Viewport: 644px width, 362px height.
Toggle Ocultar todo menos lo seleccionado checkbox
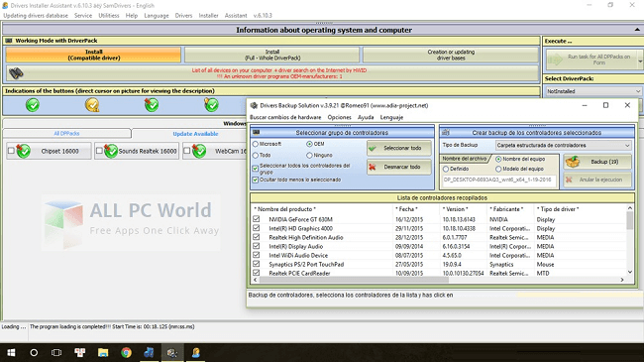[x=256, y=180]
